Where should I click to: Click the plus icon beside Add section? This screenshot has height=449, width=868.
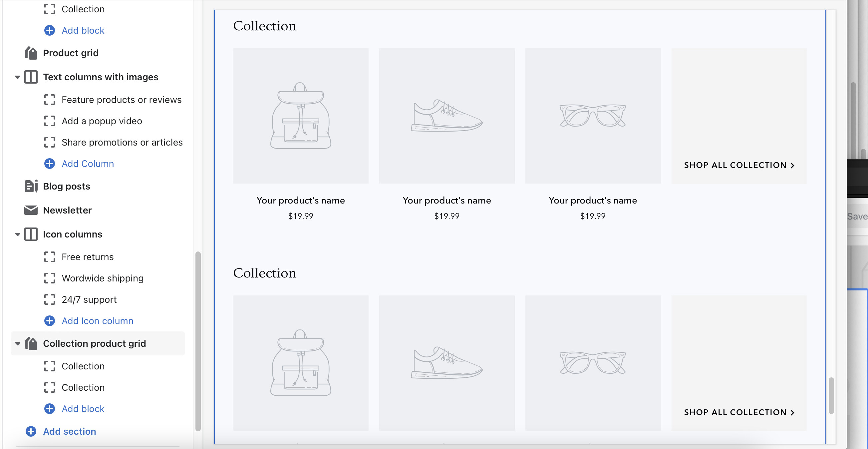[x=31, y=431]
